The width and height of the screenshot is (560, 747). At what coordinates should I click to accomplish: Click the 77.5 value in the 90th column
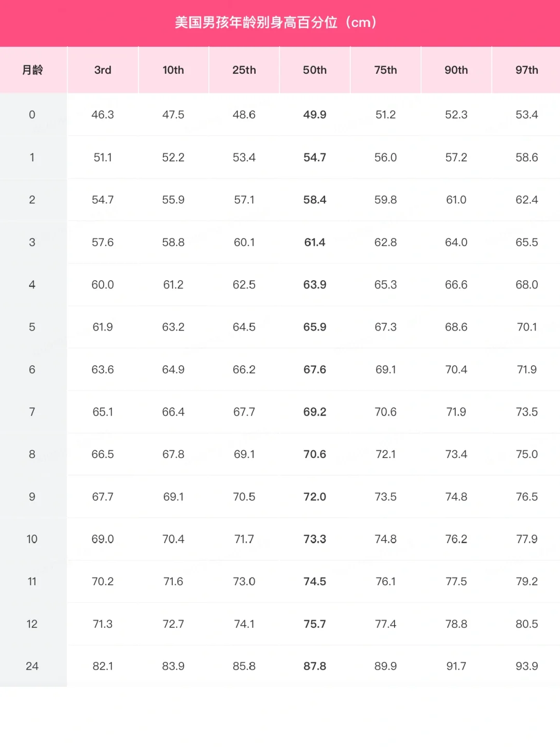pyautogui.click(x=456, y=582)
